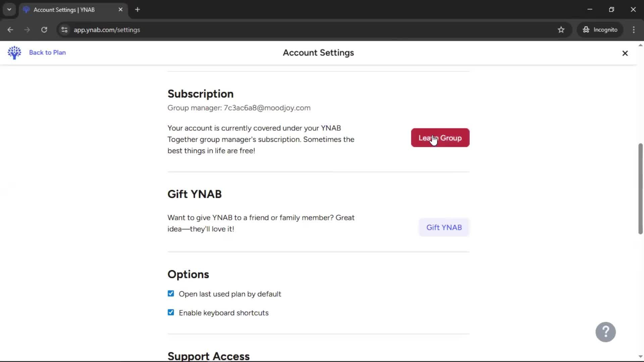Open a new browser tab
This screenshot has width=644, height=362.
[x=138, y=10]
